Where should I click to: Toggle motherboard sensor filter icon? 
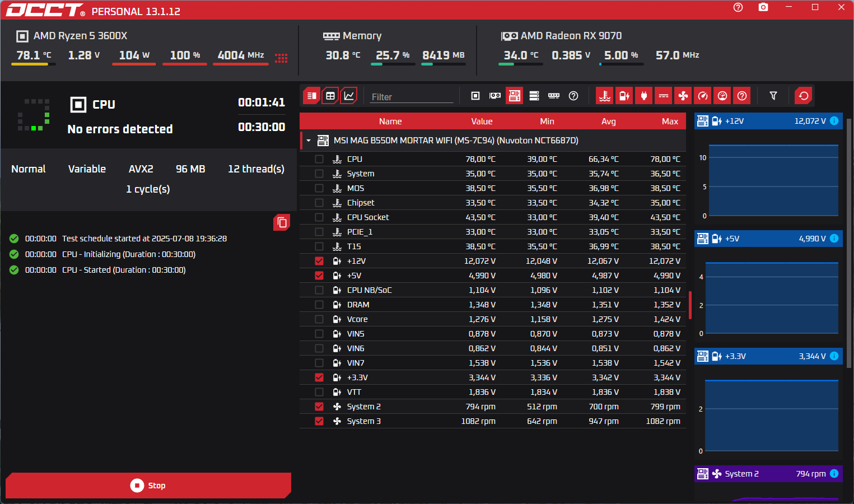(x=514, y=96)
